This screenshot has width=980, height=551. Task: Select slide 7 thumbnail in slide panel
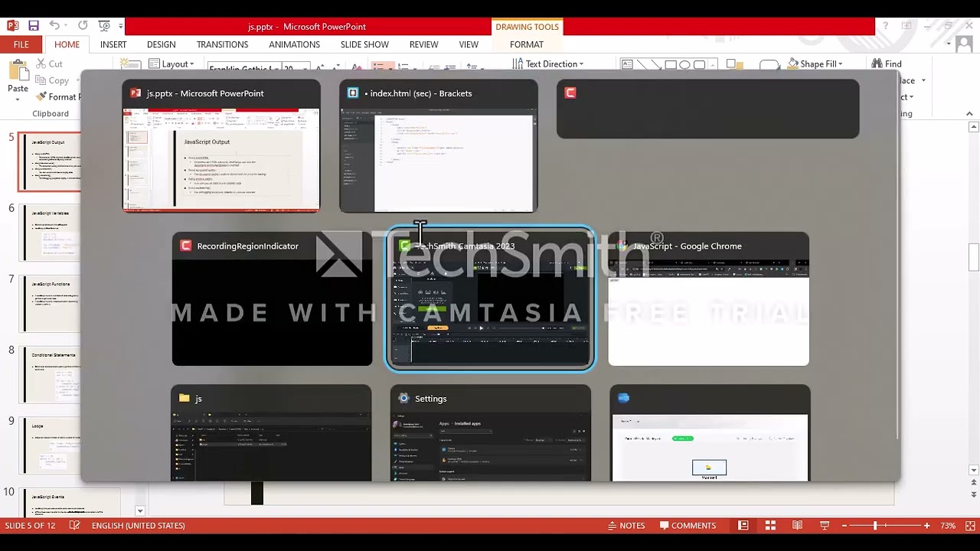pyautogui.click(x=51, y=304)
